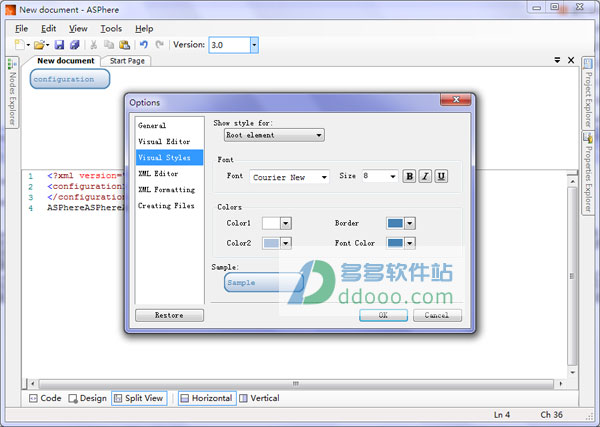This screenshot has height=427, width=600.
Task: Click the scroll left arrow in code editor
Action: (x=33, y=383)
